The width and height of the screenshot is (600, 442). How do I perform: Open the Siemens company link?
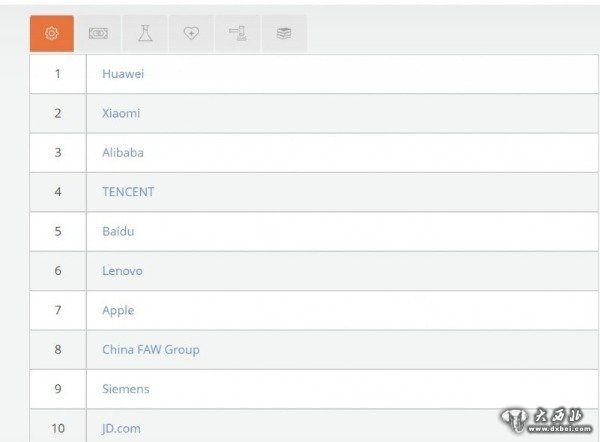point(125,389)
